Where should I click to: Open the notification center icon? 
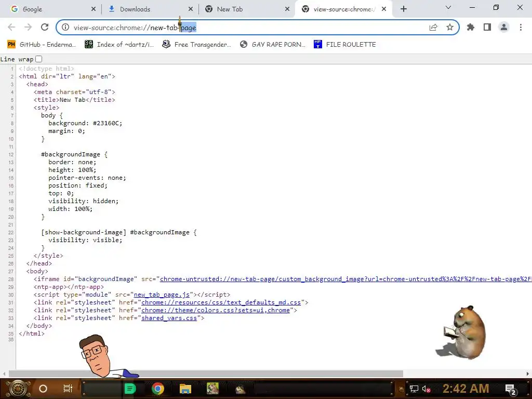(511, 389)
